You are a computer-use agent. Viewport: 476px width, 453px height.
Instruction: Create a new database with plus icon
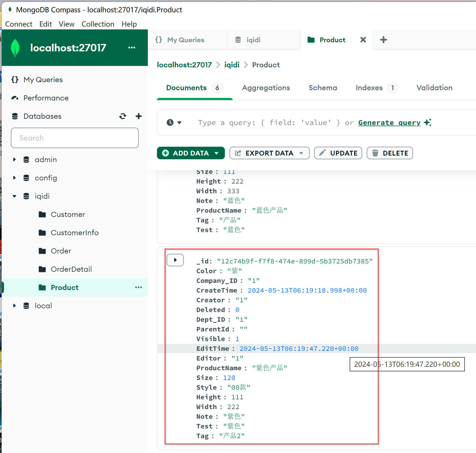[x=139, y=116]
